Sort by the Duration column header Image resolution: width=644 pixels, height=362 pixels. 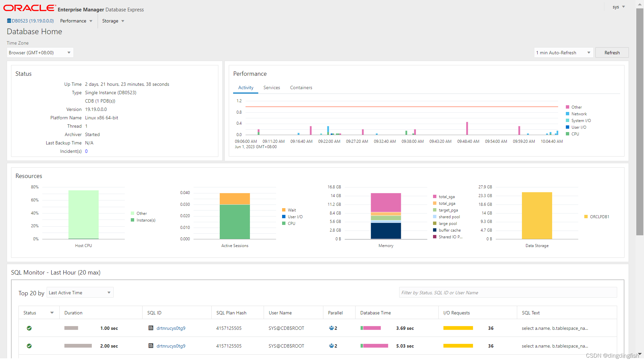coord(101,313)
